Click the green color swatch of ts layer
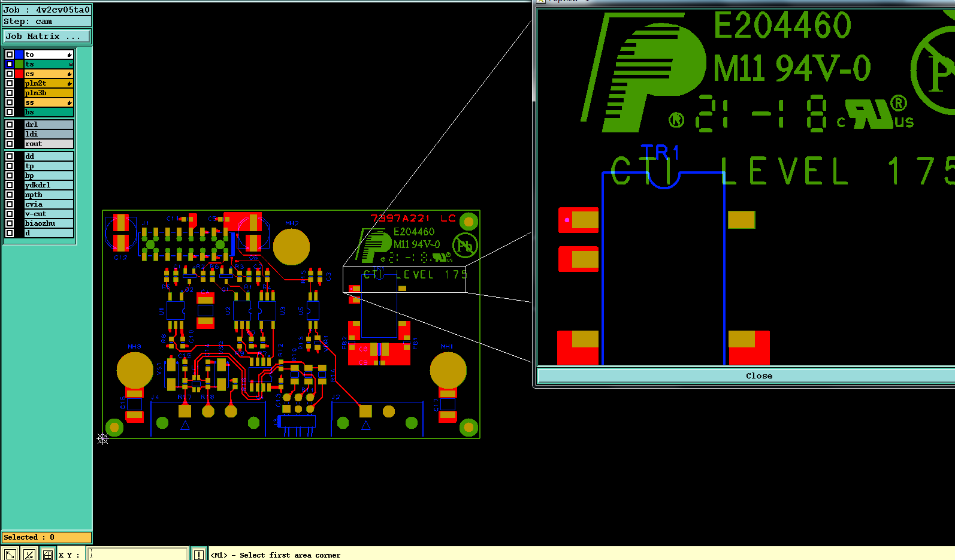This screenshot has height=560, width=955. 19,64
